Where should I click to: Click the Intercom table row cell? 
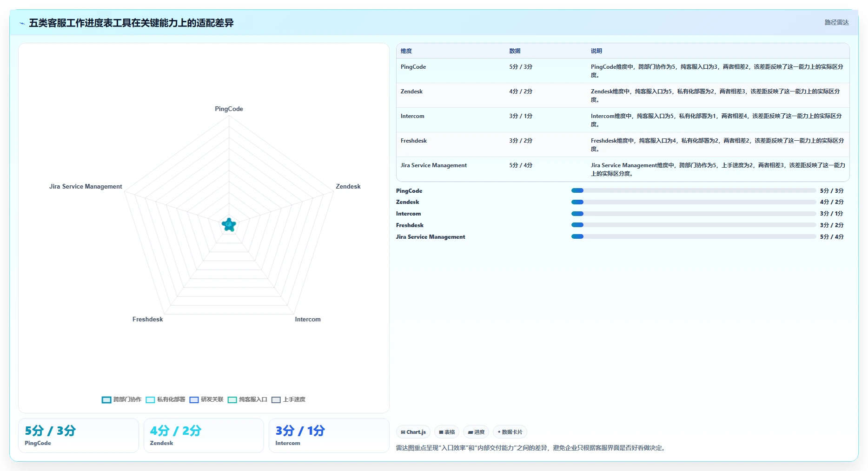tap(412, 116)
